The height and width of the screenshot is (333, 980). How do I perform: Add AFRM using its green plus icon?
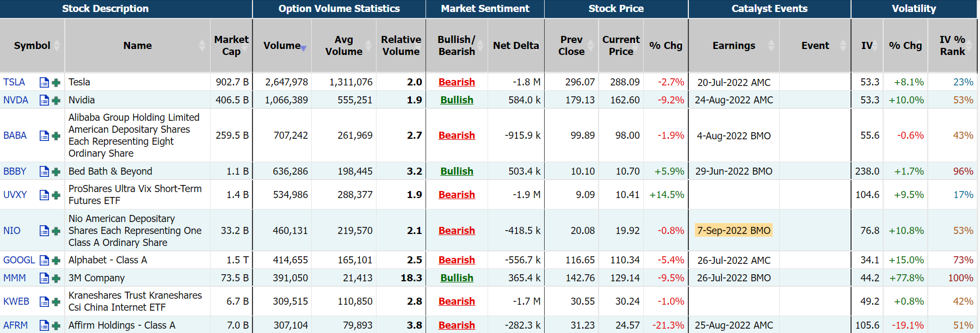click(56, 326)
